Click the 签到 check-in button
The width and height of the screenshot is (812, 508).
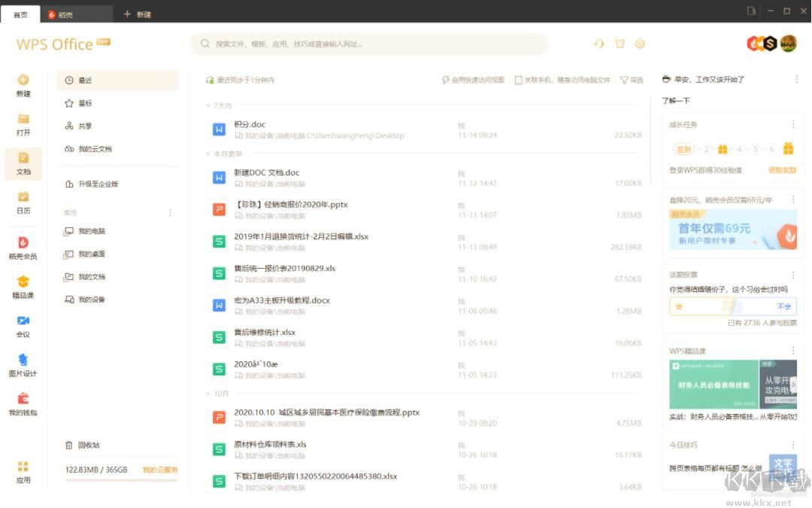(683, 149)
